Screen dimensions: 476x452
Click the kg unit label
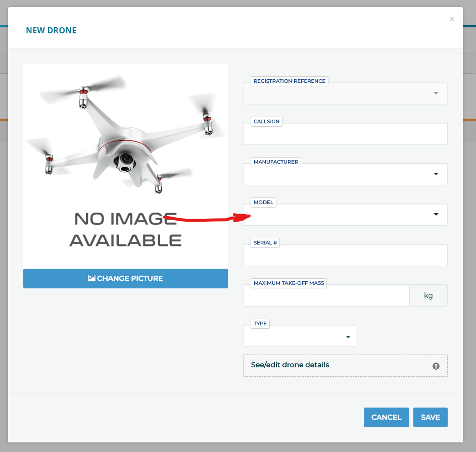(428, 295)
